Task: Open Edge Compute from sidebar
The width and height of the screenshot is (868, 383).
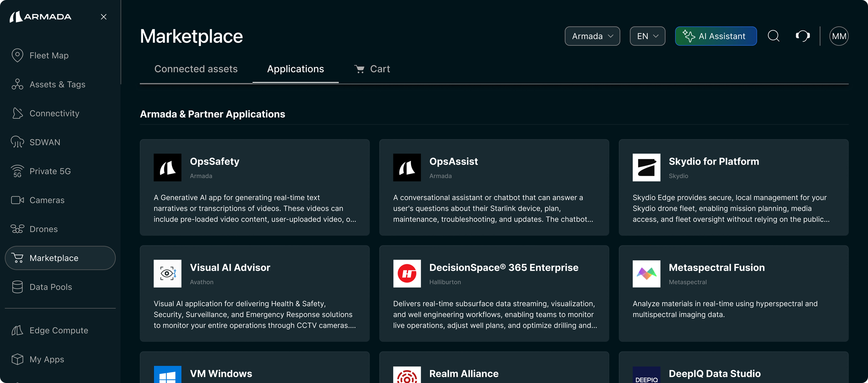Action: click(x=59, y=330)
